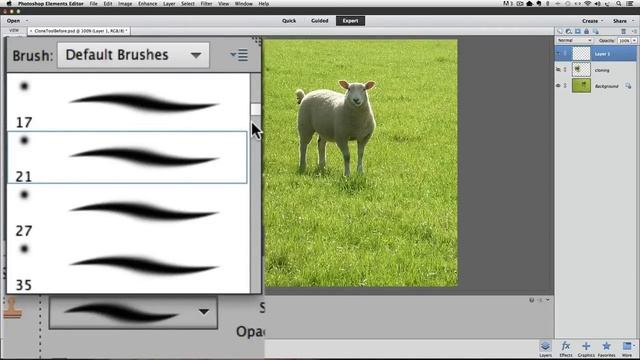Select the CloneToolBefore.psd document tab
This screenshot has width=640, height=360.
79,31
